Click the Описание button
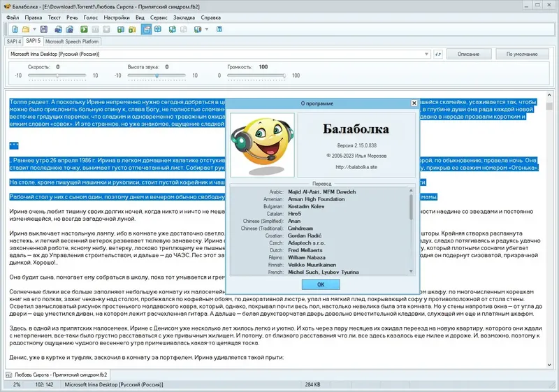 pos(468,55)
